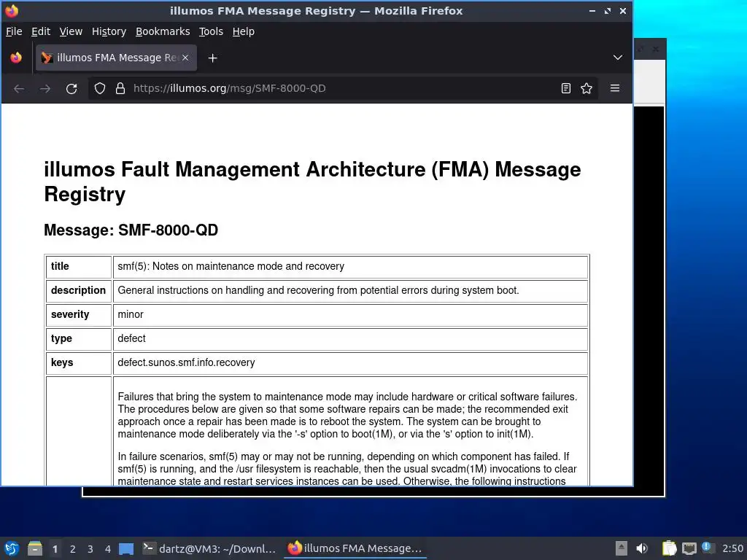Switch to virtual desktop 2

(x=72, y=549)
